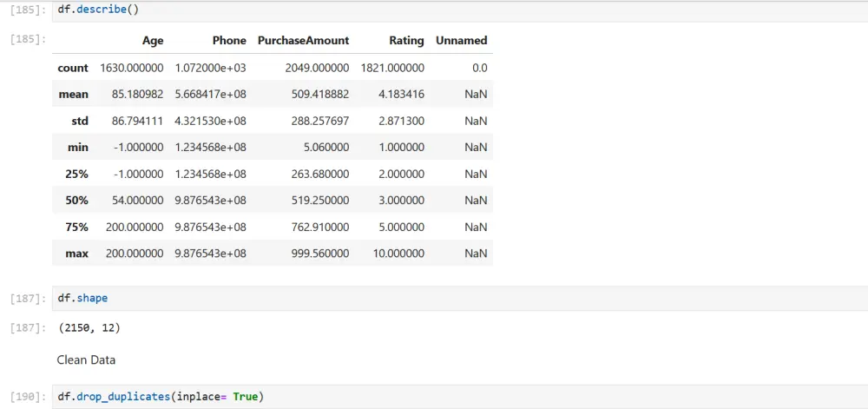
Task: Select the 50% row label
Action: click(x=77, y=201)
